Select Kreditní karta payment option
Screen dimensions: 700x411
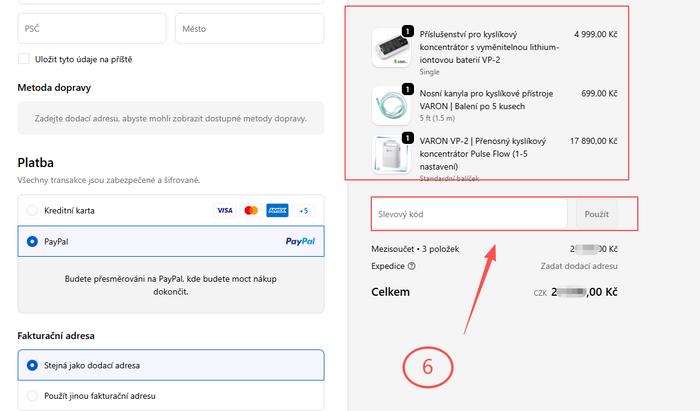coord(33,211)
